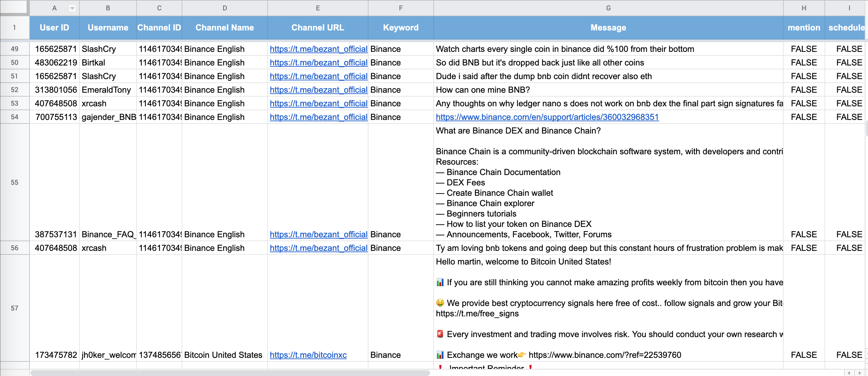Open column A dropdown arrow menu

[x=72, y=8]
